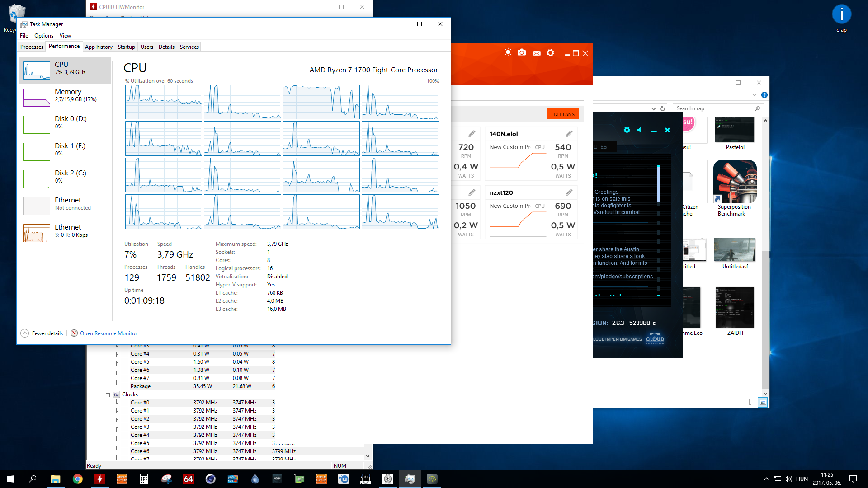
Task: Open the nzxt120 fan curve graph
Action: [x=518, y=224]
